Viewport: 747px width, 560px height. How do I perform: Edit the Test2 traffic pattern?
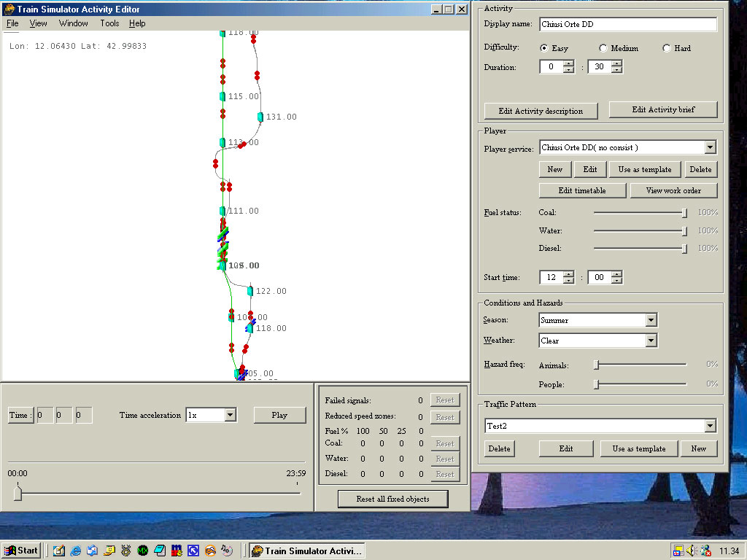[x=566, y=448]
